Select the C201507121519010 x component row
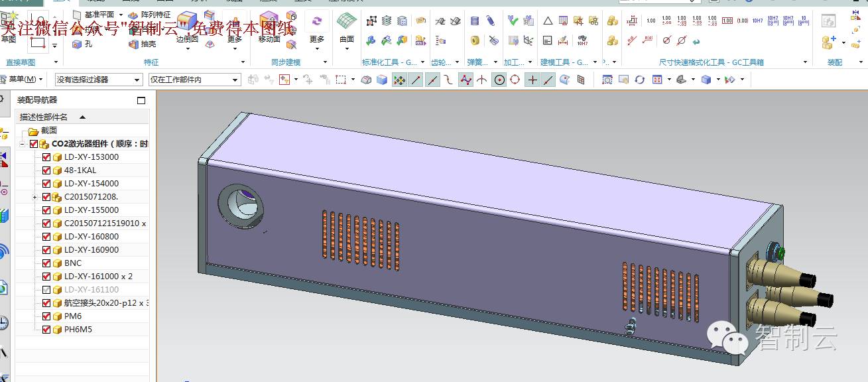Screen dimensions: 868x382 (x=82, y=223)
